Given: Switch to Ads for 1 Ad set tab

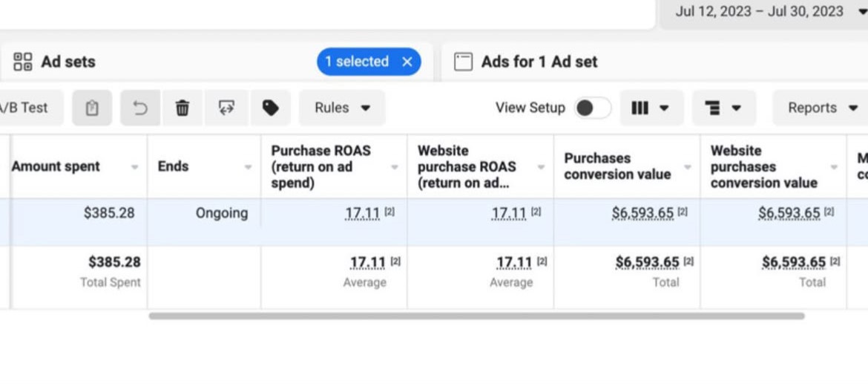Looking at the screenshot, I should click(x=539, y=62).
